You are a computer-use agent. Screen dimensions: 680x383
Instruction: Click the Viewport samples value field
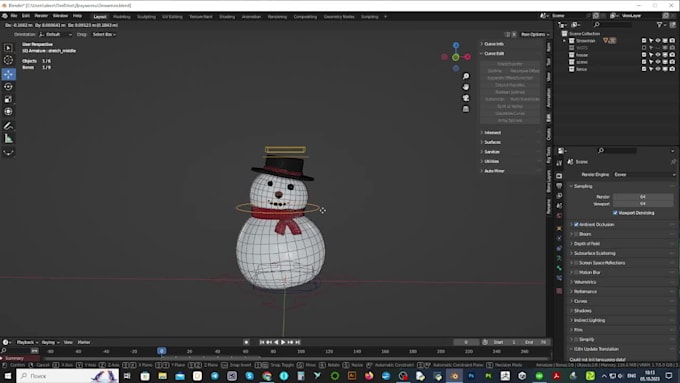643,204
